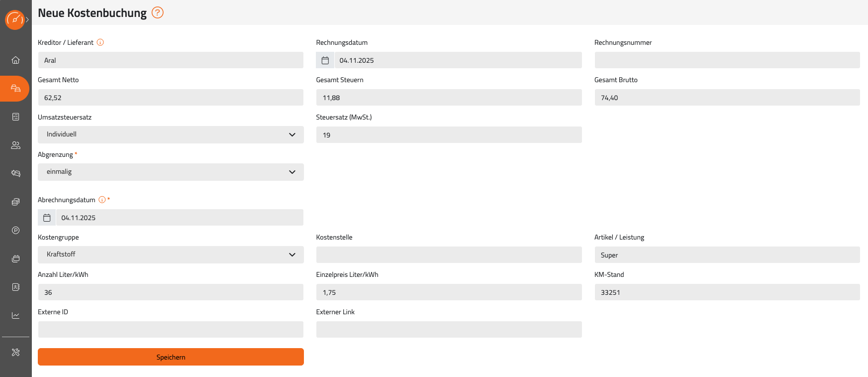Open the parking icon in the sidebar
The width and height of the screenshot is (868, 377).
(x=15, y=231)
